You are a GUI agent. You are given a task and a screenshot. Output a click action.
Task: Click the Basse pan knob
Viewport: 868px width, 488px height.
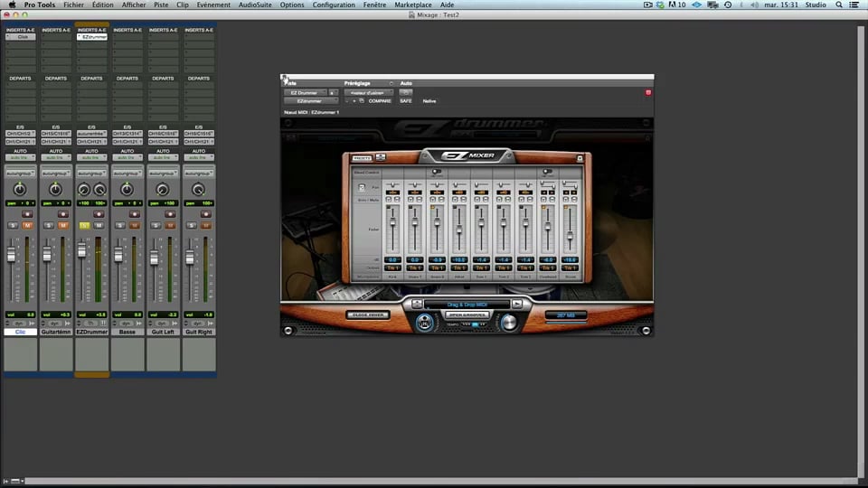(x=127, y=190)
